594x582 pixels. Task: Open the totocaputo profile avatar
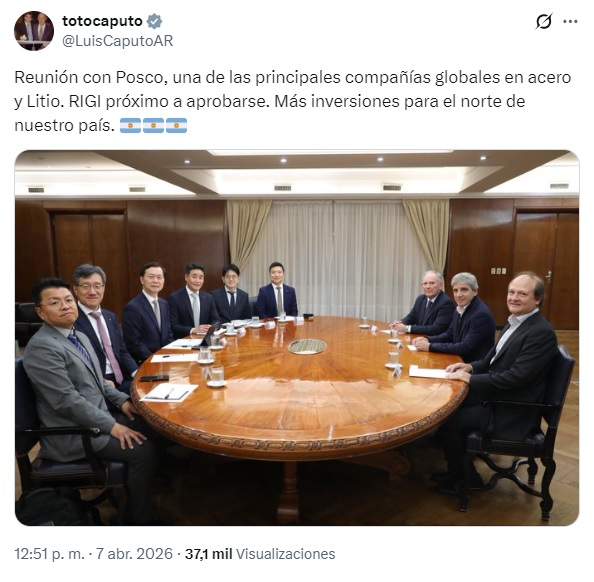pos(34,31)
